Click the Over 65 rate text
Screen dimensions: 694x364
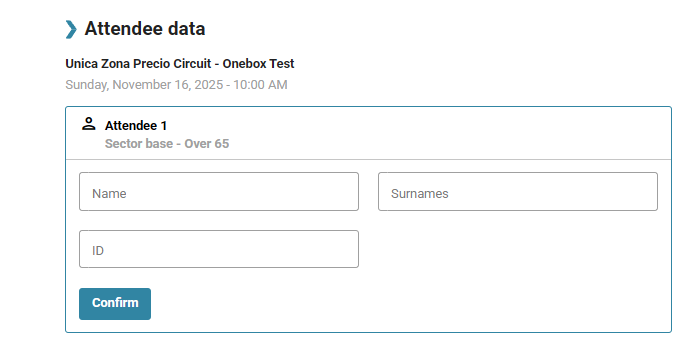point(207,144)
